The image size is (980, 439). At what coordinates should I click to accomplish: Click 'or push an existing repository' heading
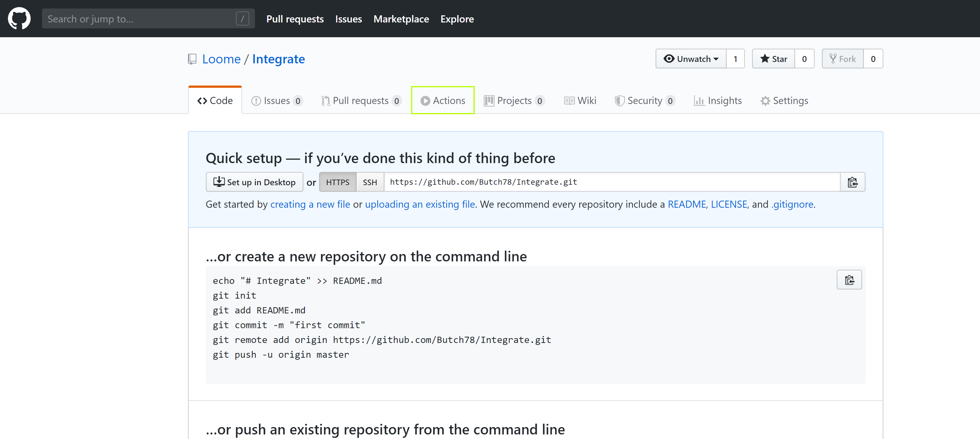tap(385, 430)
